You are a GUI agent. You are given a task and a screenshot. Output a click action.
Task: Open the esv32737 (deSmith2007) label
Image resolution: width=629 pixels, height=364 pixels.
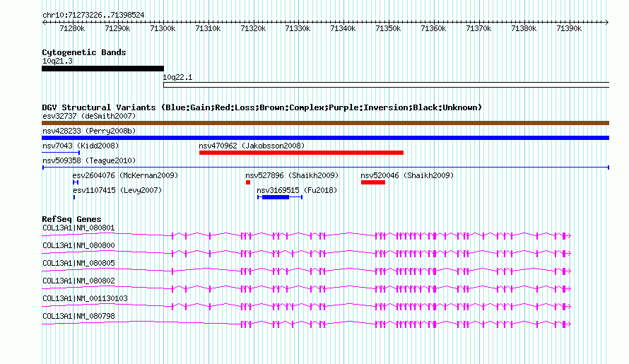89,117
